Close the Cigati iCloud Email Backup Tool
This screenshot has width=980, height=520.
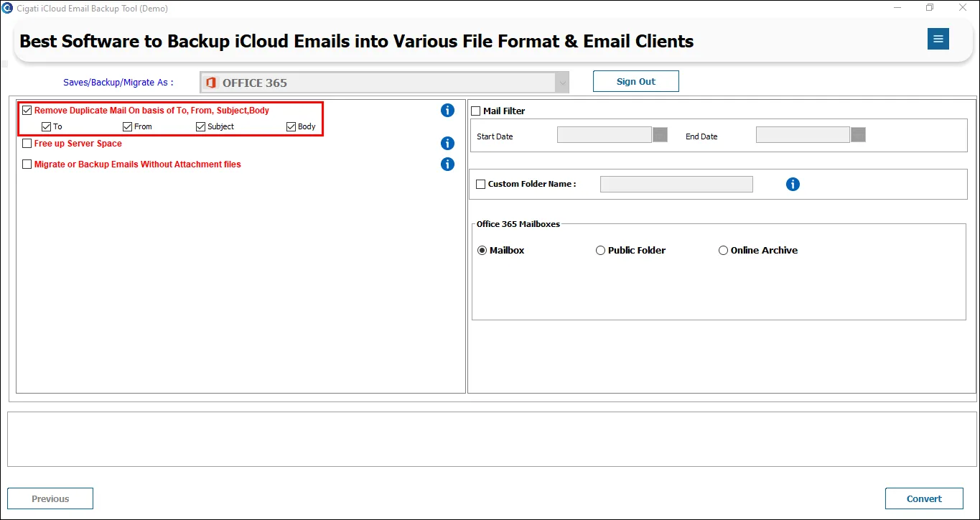pos(963,8)
